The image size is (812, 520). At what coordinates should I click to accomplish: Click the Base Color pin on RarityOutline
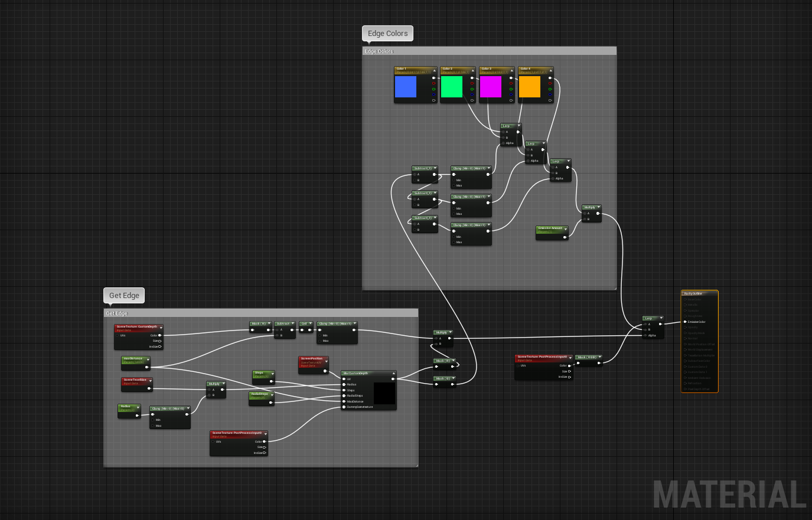point(685,299)
